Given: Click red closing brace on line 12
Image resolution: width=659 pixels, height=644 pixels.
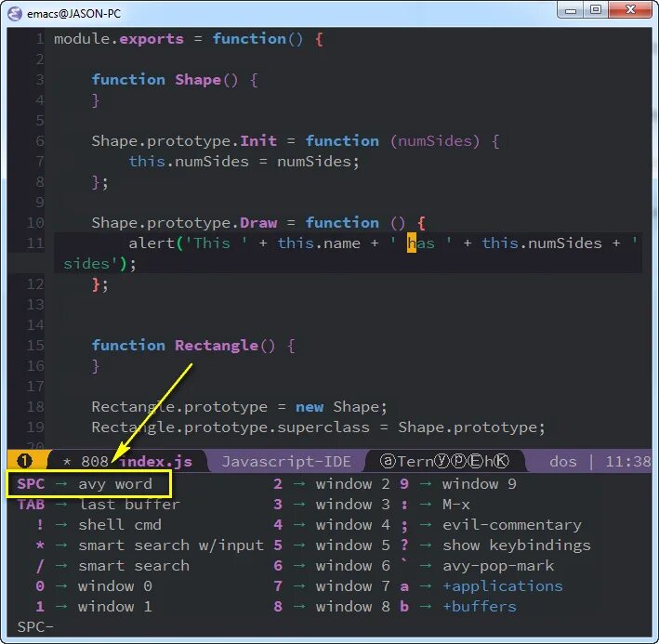Looking at the screenshot, I should click(x=96, y=284).
